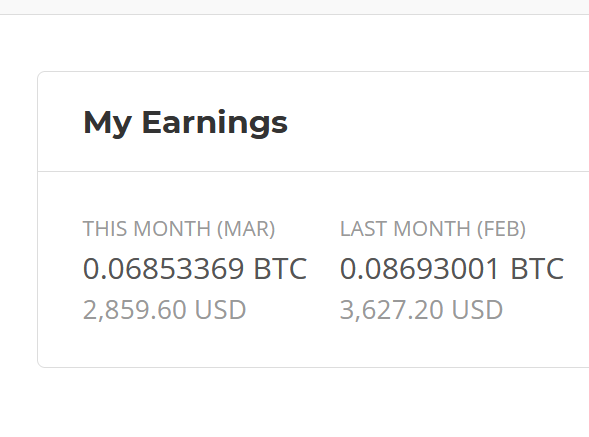Click the BTC unit after 0.08693001
589x437 pixels.
coord(538,269)
